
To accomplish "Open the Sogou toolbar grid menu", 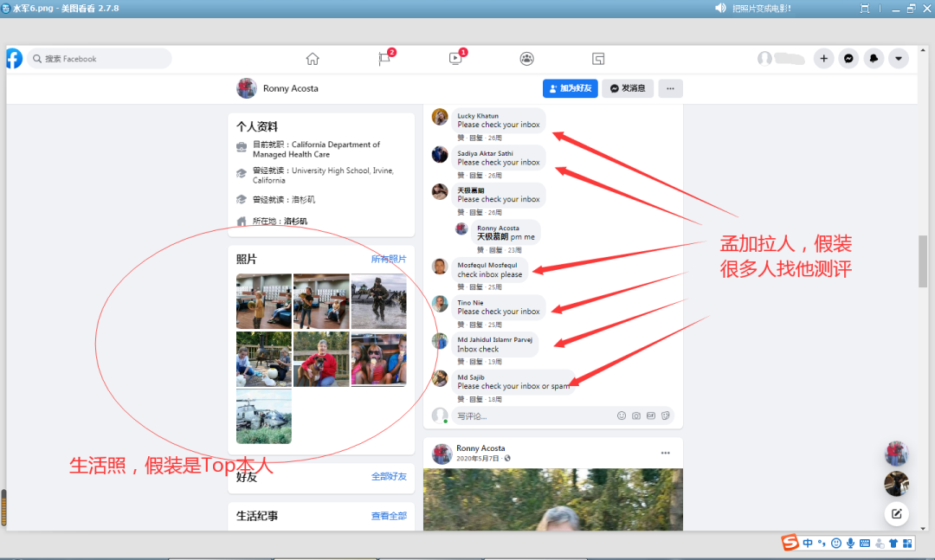I will coord(906,544).
